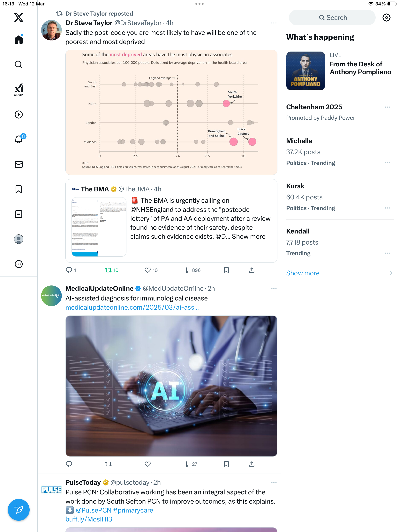Open the Lists sidebar item
Image resolution: width=399 pixels, height=532 pixels.
click(19, 214)
